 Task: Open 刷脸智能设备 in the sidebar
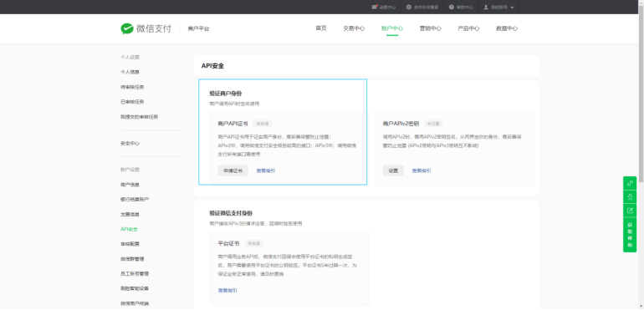(135, 288)
